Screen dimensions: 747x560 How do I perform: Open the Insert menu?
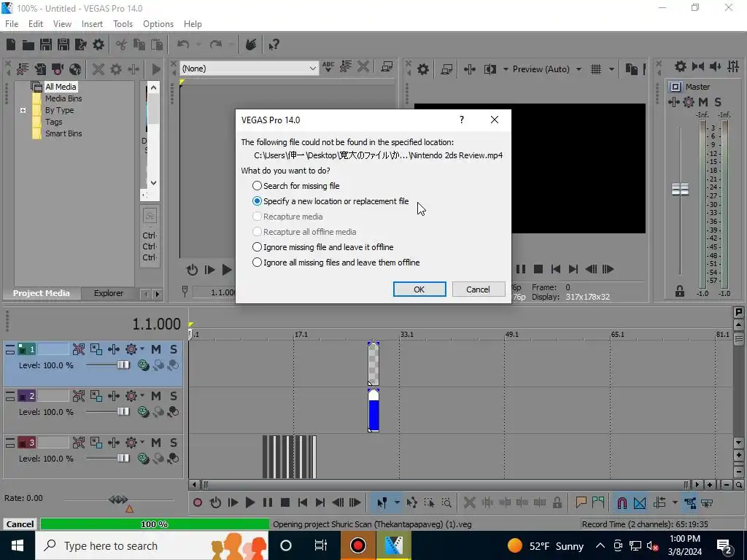(x=92, y=24)
